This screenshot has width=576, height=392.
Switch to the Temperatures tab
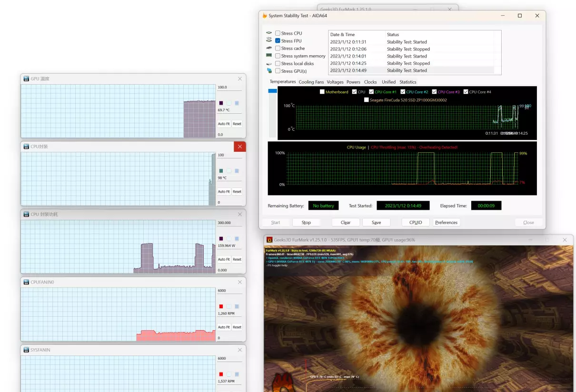pyautogui.click(x=283, y=82)
